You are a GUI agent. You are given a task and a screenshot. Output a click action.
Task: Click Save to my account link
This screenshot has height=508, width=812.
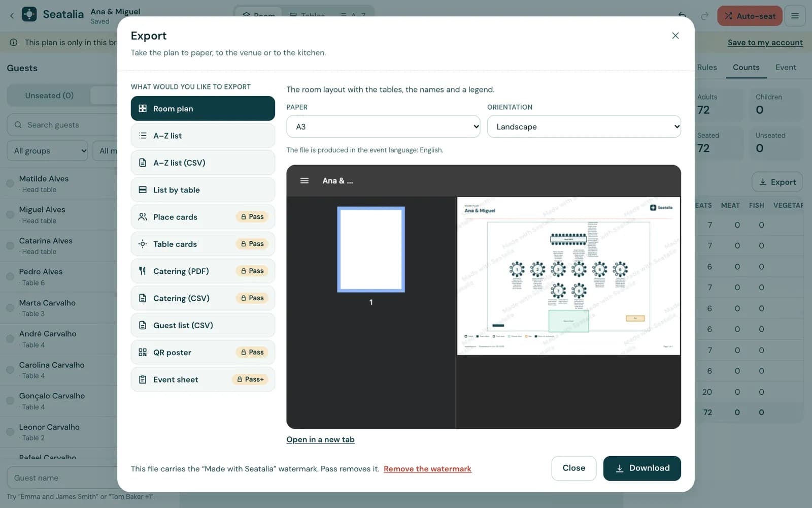(x=765, y=43)
